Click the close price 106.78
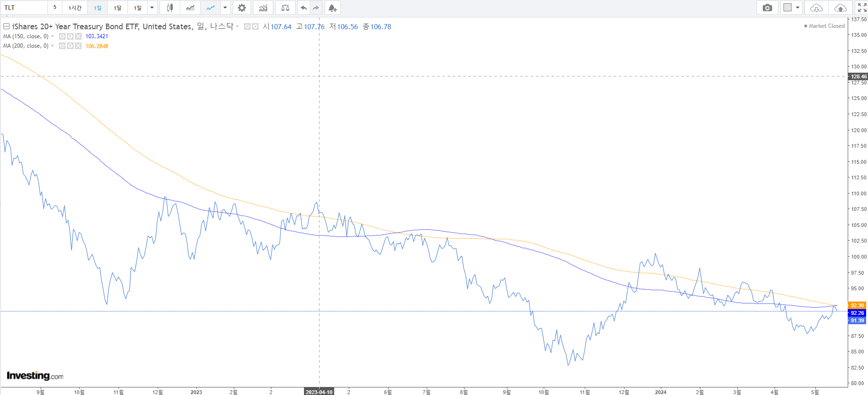The height and width of the screenshot is (395, 868). click(381, 27)
